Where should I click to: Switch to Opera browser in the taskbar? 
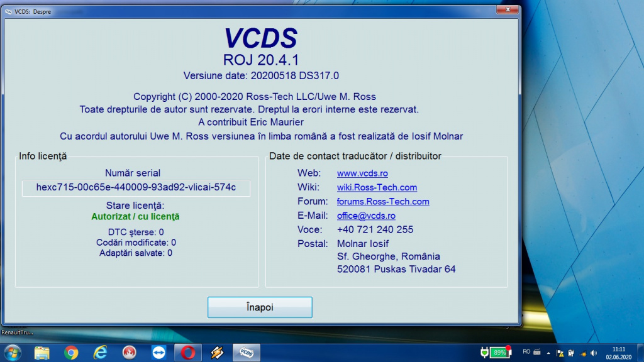point(188,353)
